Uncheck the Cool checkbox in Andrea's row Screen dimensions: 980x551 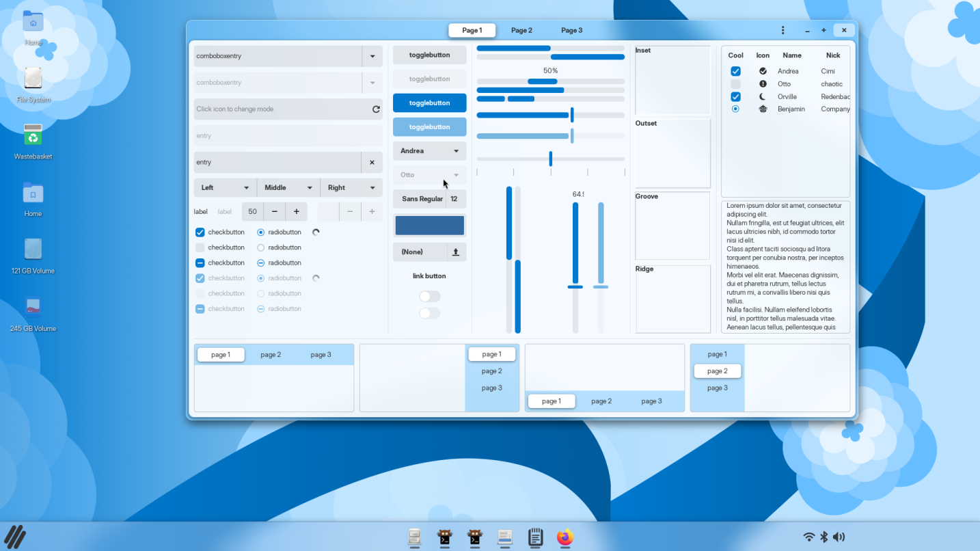(x=735, y=71)
